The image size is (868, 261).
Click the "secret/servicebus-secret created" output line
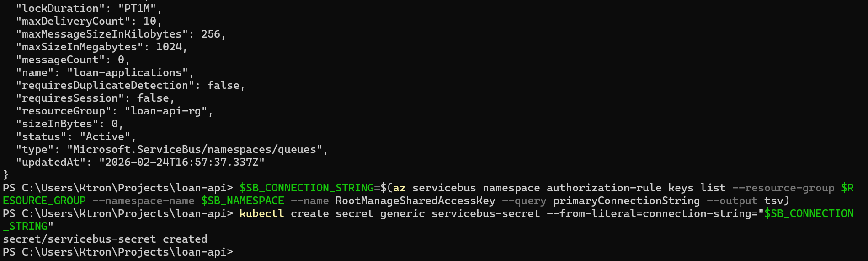(105, 239)
